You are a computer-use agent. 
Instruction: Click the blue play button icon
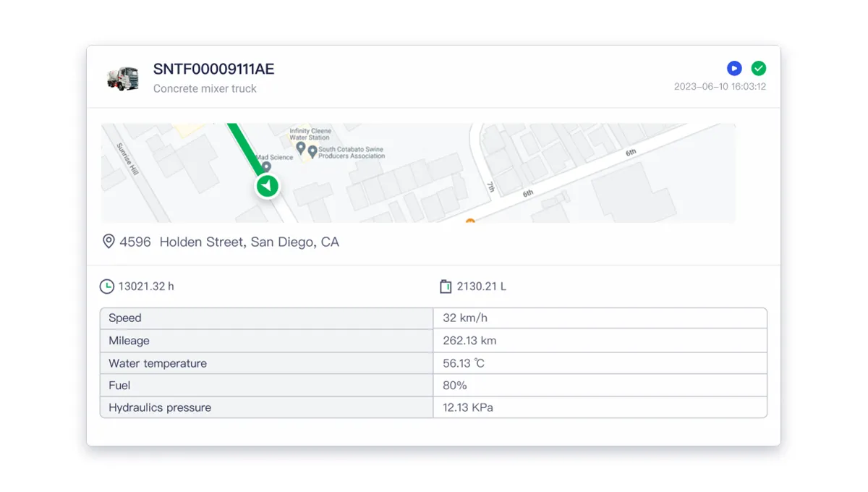coord(734,69)
